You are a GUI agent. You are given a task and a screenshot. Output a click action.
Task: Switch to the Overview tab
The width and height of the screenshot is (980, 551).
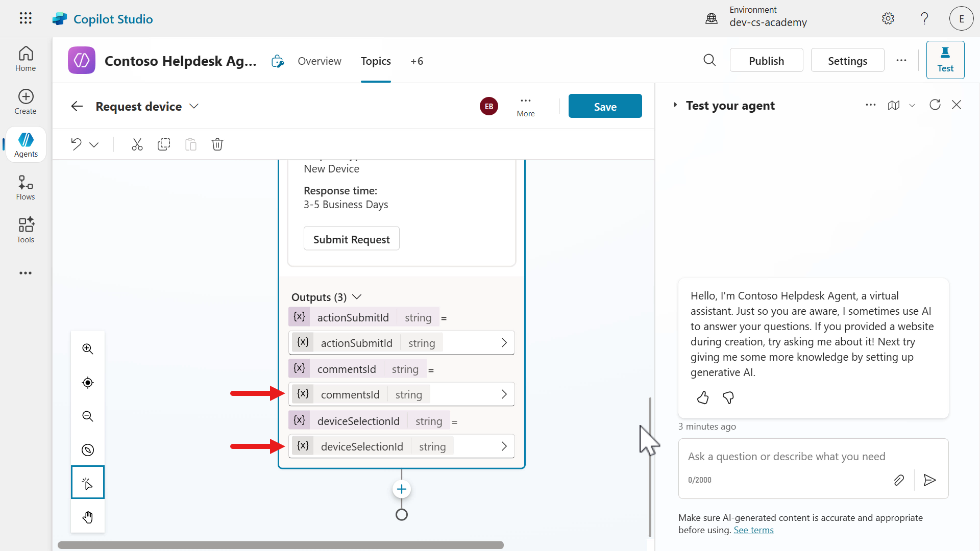(320, 61)
